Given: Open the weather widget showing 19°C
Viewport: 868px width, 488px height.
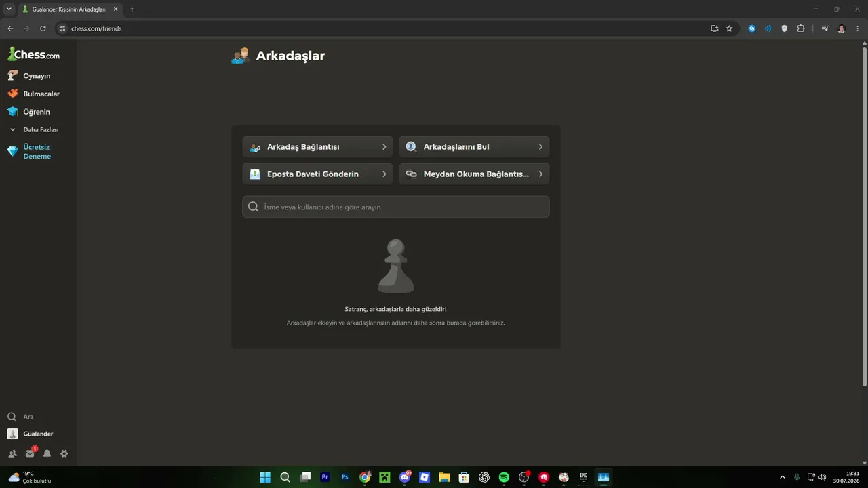Looking at the screenshot, I should (x=30, y=477).
